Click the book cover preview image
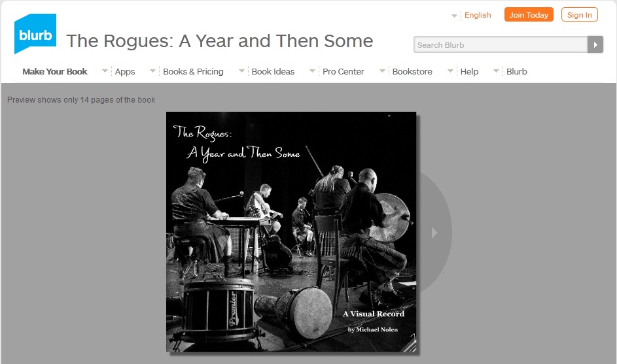 pos(291,232)
